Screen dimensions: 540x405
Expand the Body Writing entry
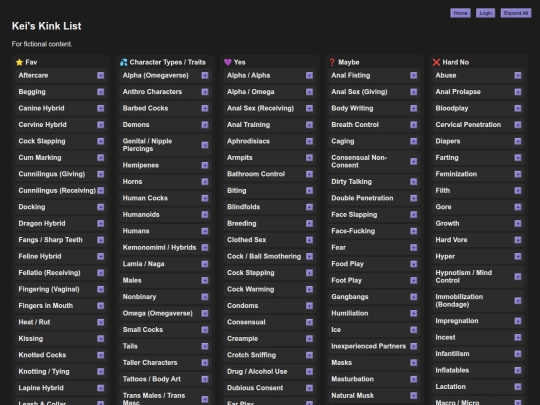click(x=414, y=108)
